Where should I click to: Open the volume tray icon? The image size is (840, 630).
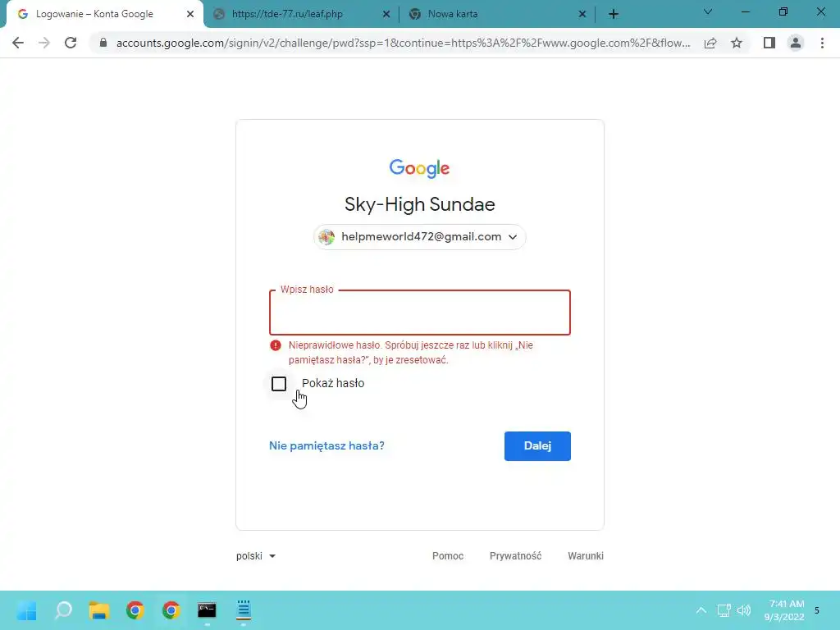(743, 610)
